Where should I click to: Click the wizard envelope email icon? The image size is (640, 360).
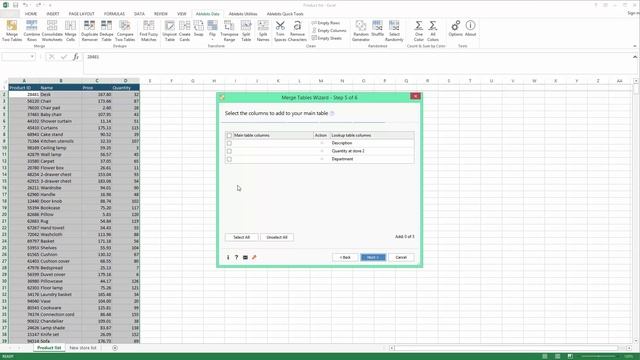(245, 258)
